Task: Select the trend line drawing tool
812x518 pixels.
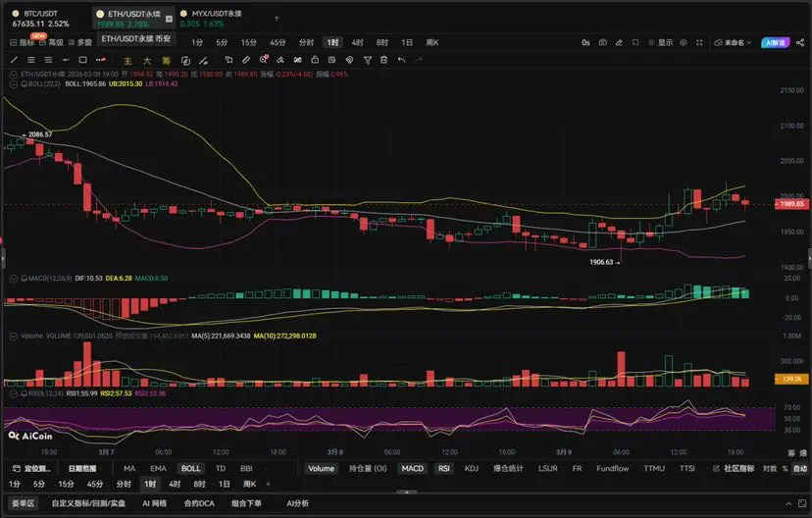Action: point(14,60)
